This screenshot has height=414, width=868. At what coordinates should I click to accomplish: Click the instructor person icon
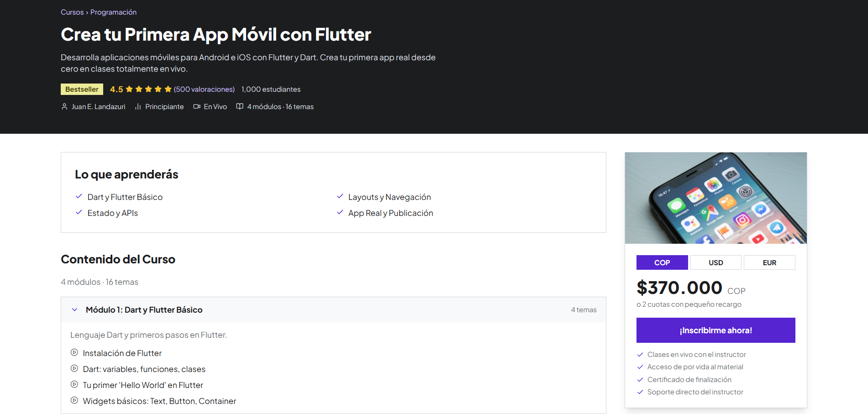64,106
